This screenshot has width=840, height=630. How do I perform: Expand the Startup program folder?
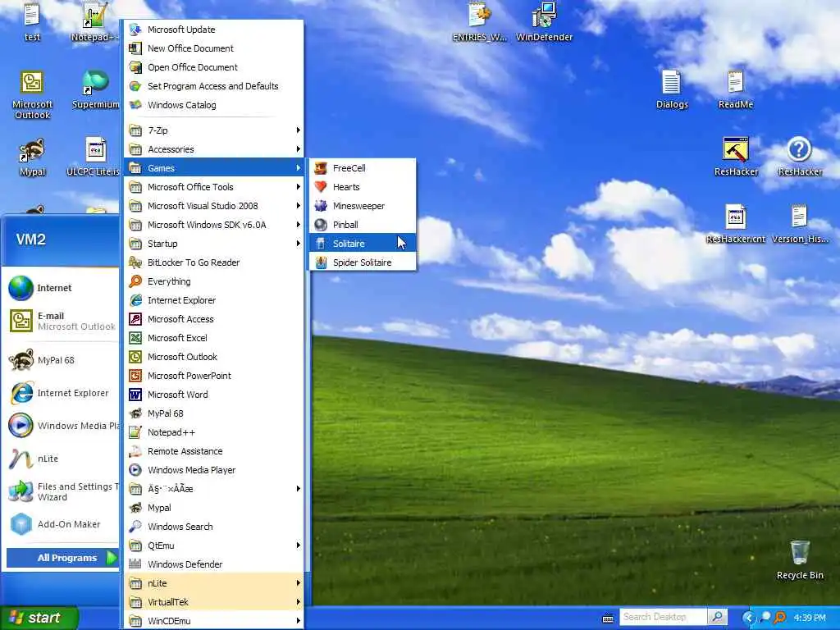pyautogui.click(x=214, y=244)
